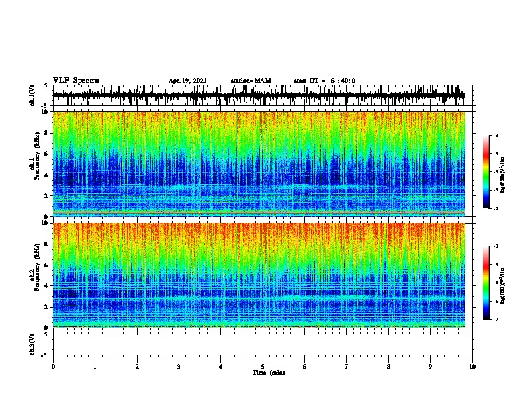The height and width of the screenshot is (411, 532).
Task: Click inside the ch.1 spectrogram panel
Action: [x=259, y=164]
